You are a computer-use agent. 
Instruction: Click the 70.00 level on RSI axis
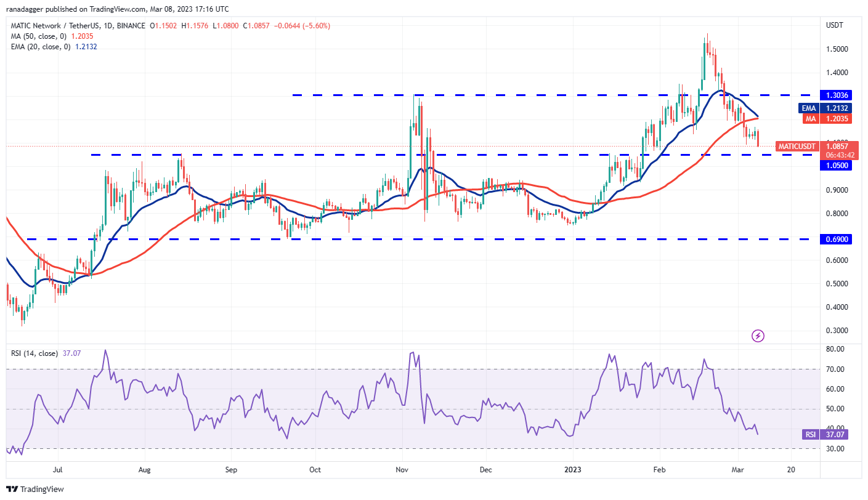[x=835, y=369]
